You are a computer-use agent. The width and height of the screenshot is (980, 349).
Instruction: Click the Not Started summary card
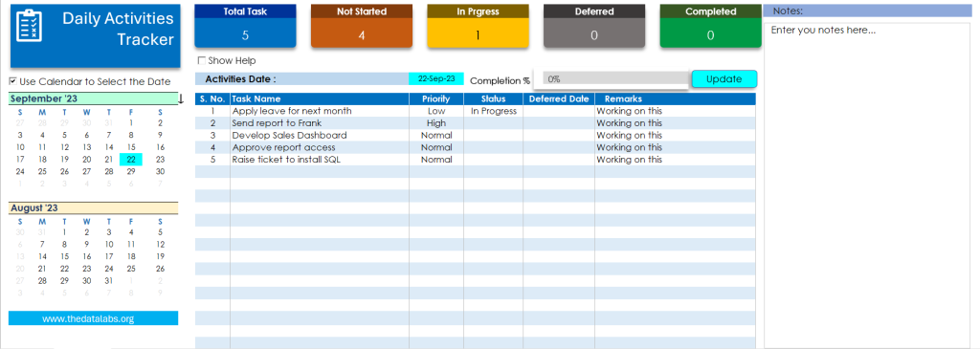pyautogui.click(x=361, y=26)
